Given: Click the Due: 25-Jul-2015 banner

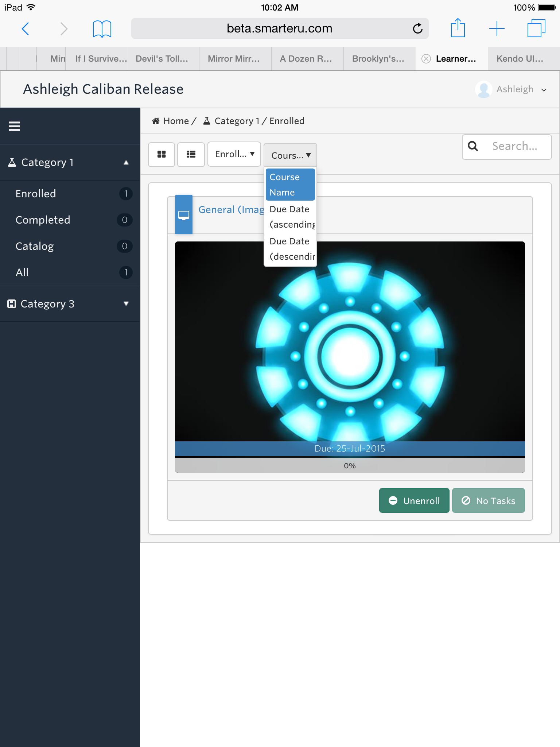Looking at the screenshot, I should (350, 449).
